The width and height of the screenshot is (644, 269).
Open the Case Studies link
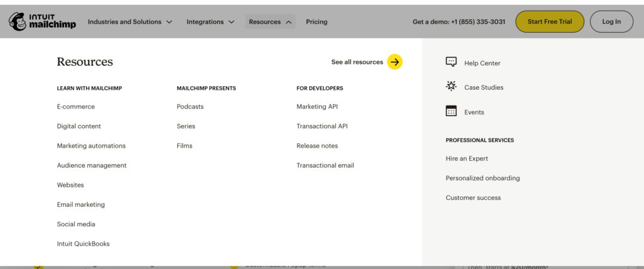(x=484, y=87)
